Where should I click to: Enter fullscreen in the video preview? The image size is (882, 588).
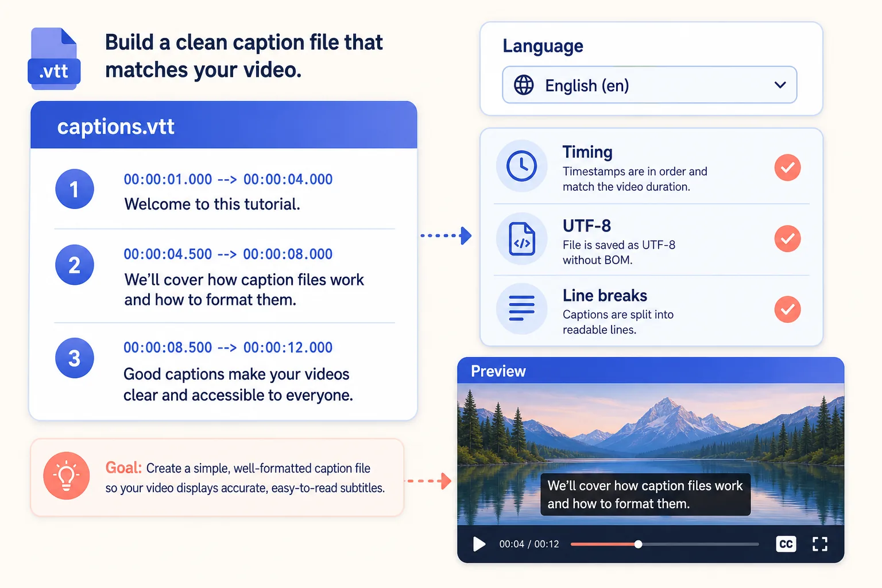(820, 544)
